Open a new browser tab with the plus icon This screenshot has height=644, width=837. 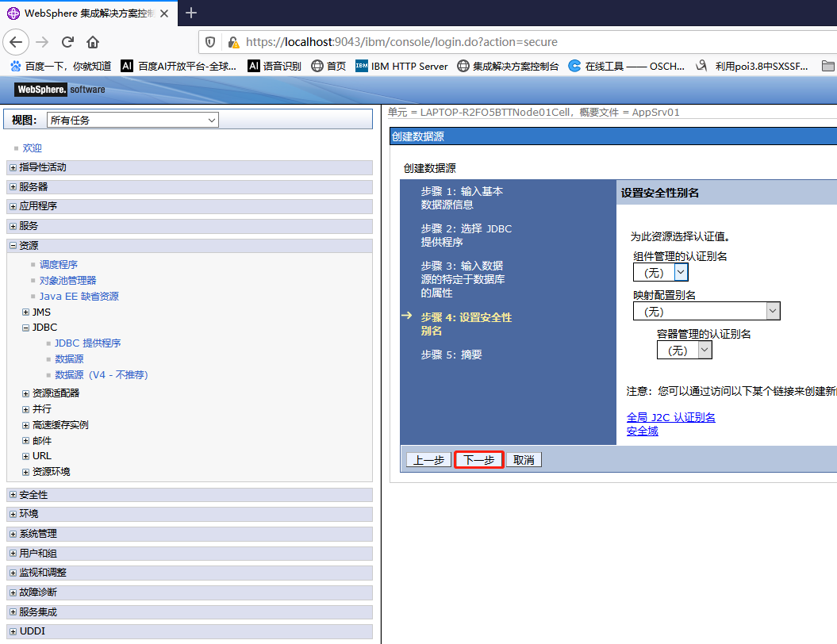[x=190, y=13]
